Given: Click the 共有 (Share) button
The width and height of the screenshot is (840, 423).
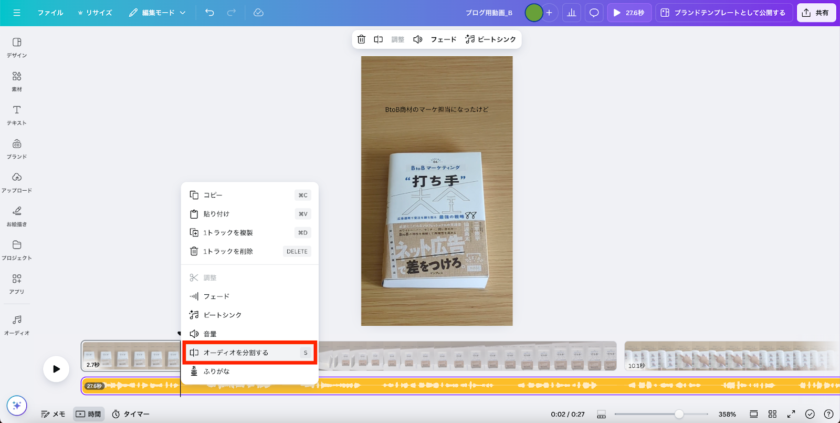Looking at the screenshot, I should click(x=817, y=13).
